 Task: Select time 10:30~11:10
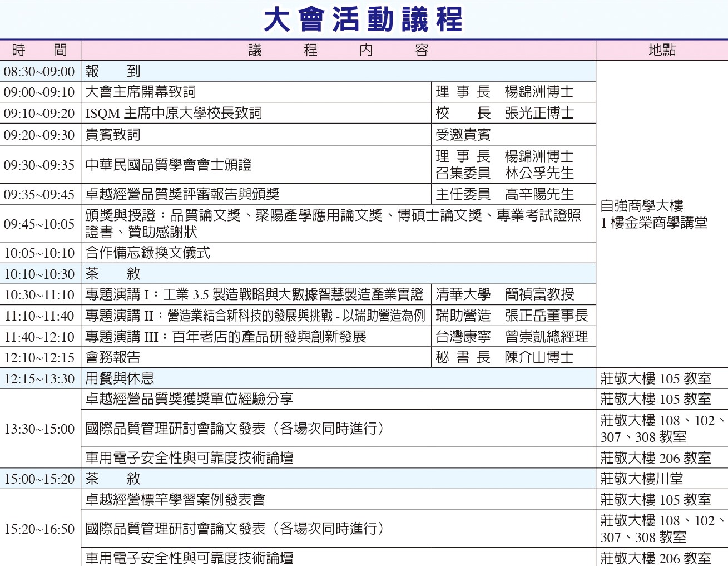pos(39,294)
